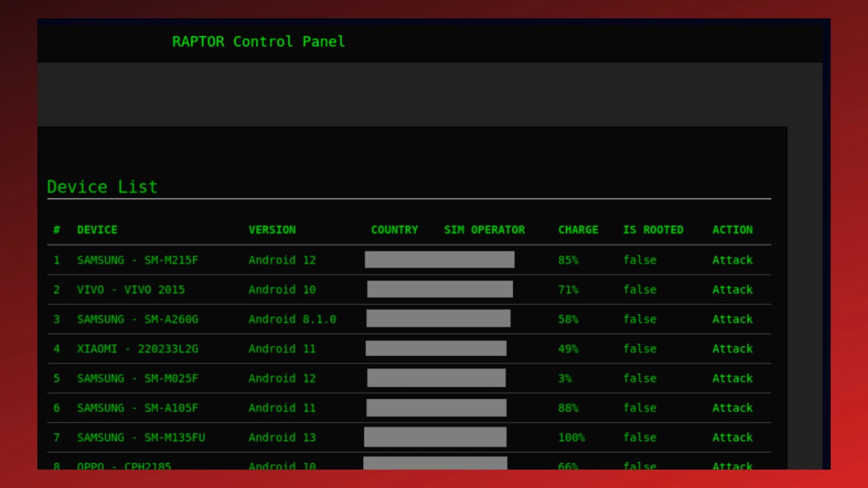Click the 3% charge value
The height and width of the screenshot is (488, 868).
click(x=565, y=378)
